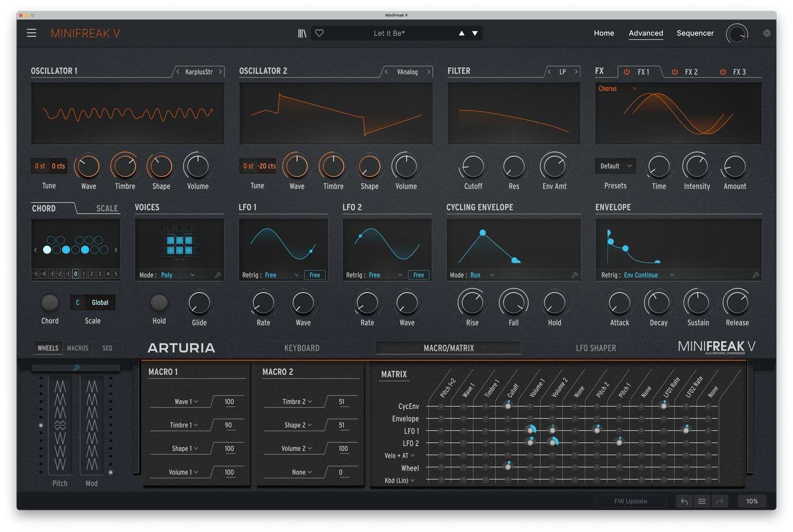
Task: Select the FX 2 tab
Action: tap(691, 72)
